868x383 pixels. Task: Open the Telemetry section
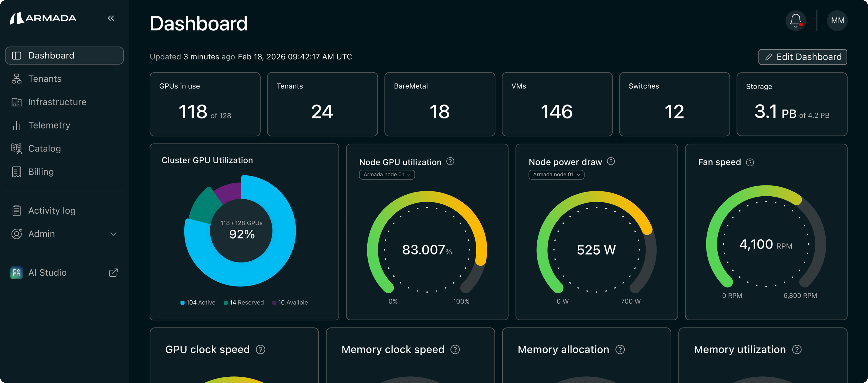point(49,125)
